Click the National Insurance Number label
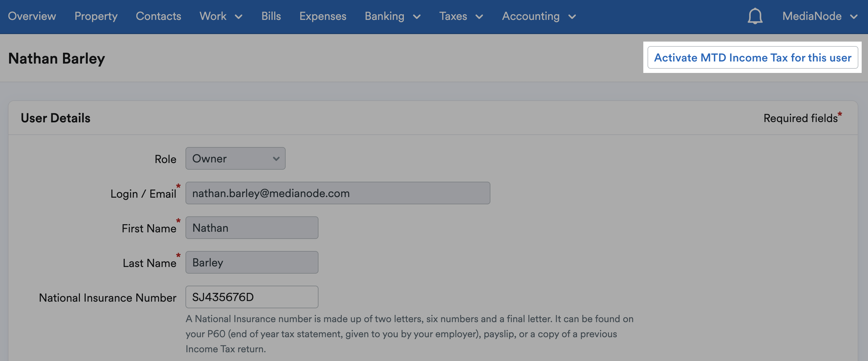The height and width of the screenshot is (361, 868). pyautogui.click(x=107, y=298)
